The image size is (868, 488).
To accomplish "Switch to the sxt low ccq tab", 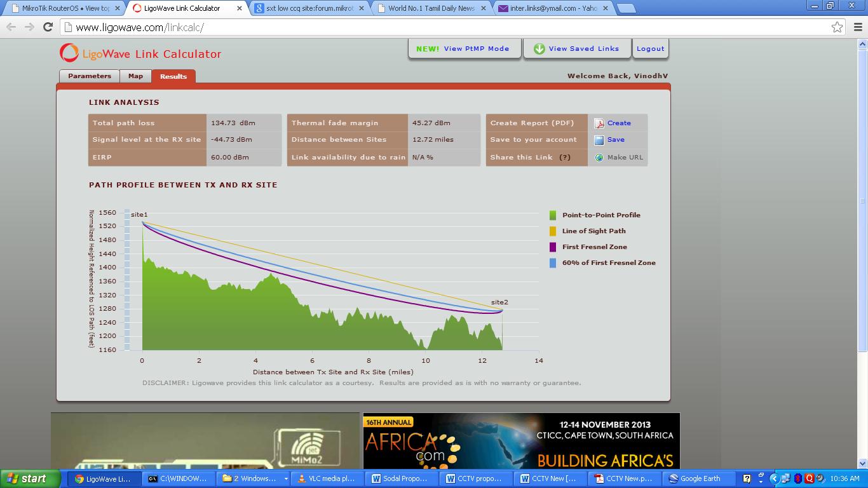I will (x=309, y=8).
